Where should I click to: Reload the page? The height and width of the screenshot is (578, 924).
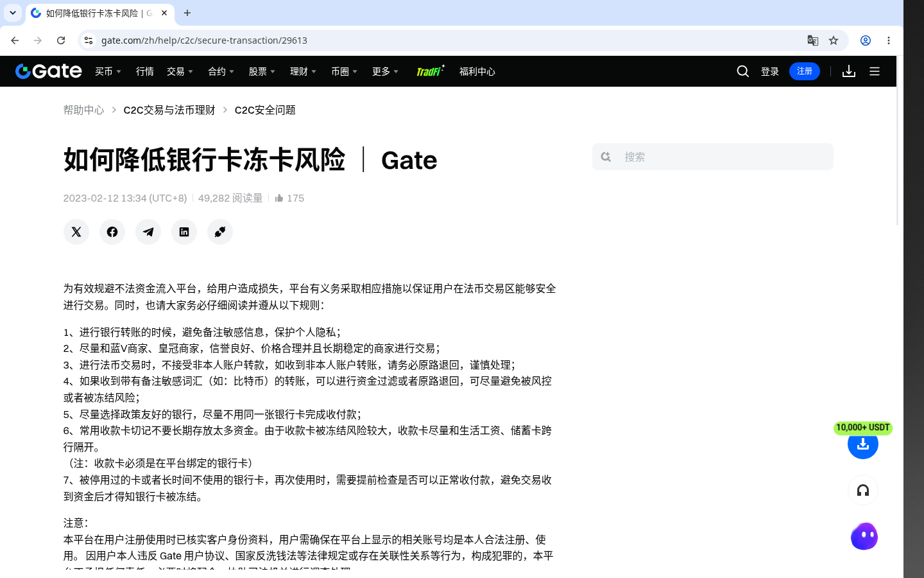pos(61,40)
